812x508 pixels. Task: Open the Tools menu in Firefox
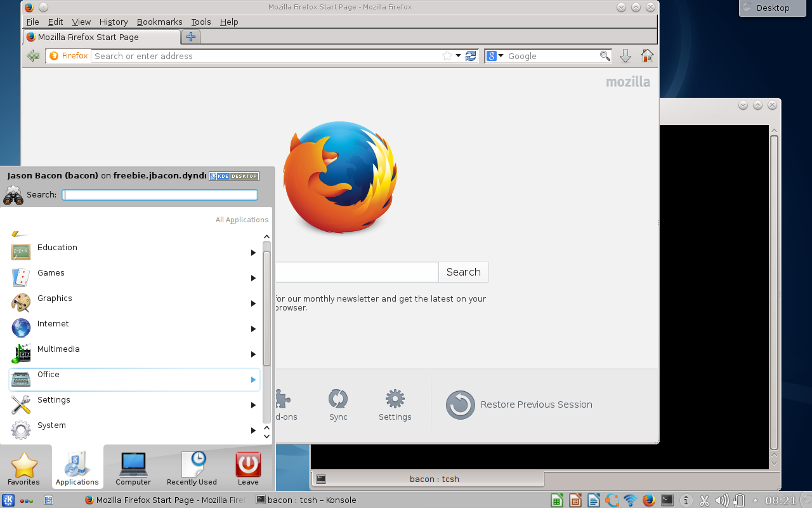pos(201,22)
